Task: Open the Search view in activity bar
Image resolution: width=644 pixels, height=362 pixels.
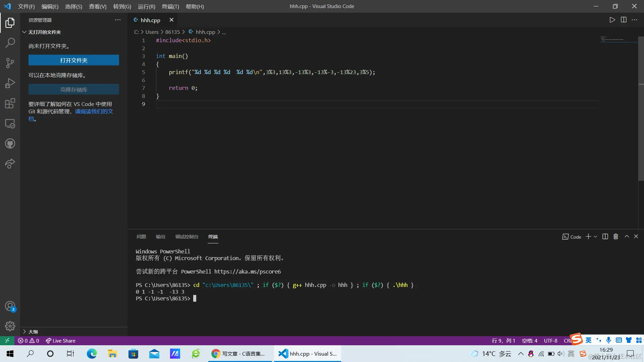Action: tap(10, 43)
